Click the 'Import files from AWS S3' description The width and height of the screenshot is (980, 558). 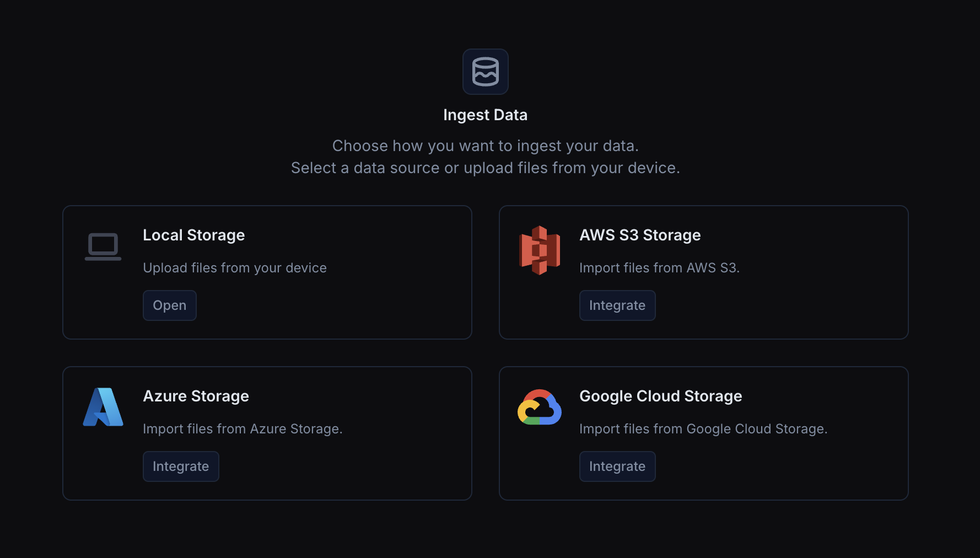point(660,268)
